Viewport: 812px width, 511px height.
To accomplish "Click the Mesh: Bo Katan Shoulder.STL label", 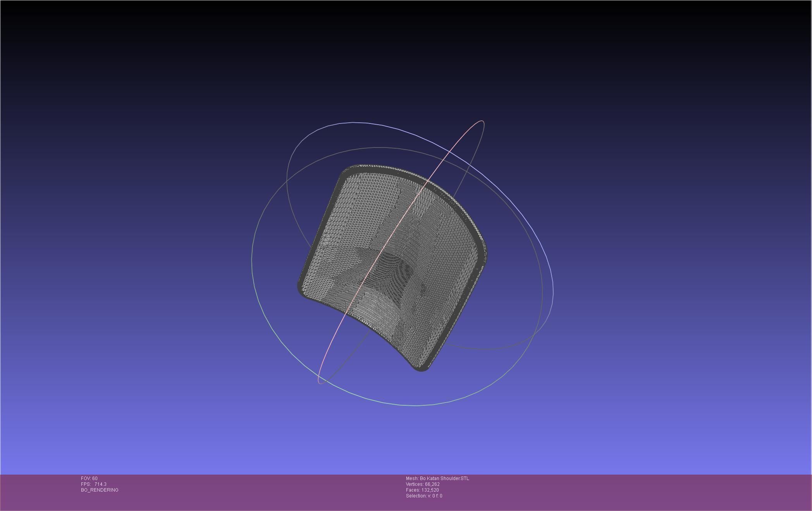I will point(437,478).
